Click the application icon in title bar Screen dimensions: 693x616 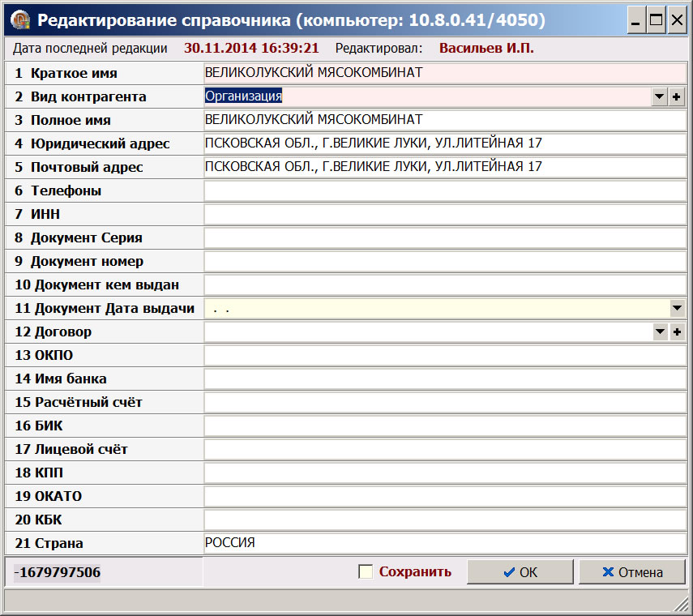(19, 19)
